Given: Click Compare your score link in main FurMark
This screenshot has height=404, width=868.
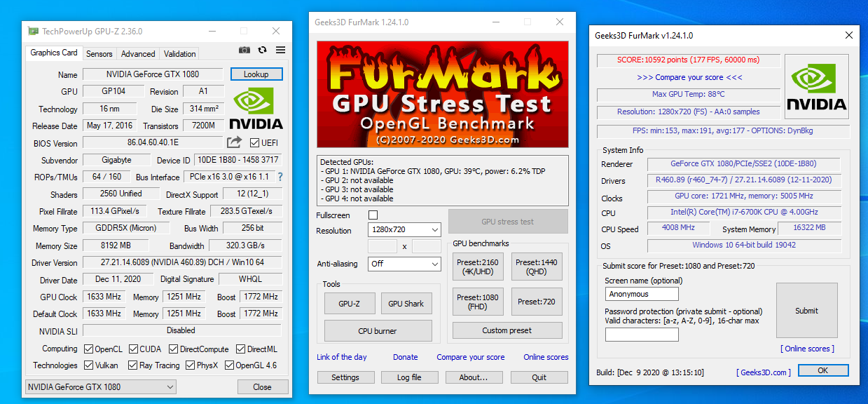Looking at the screenshot, I should pyautogui.click(x=471, y=357).
